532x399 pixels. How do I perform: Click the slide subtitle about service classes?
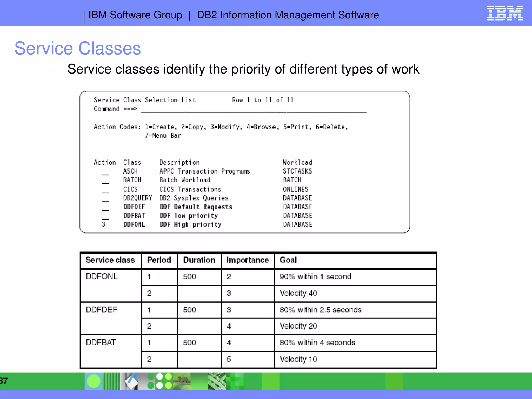point(243,69)
